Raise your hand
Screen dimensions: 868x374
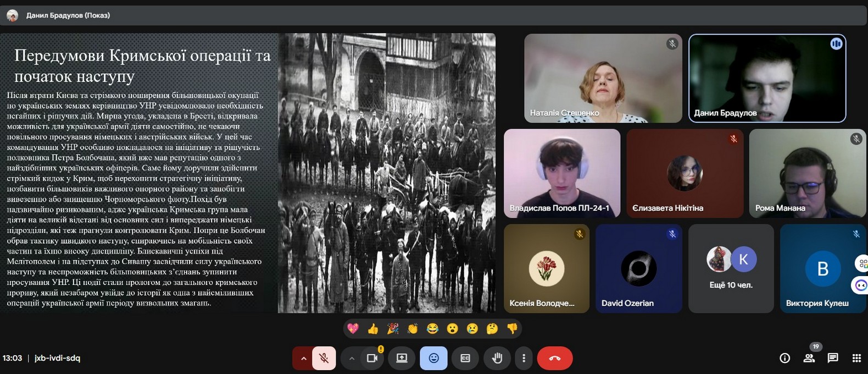point(497,359)
